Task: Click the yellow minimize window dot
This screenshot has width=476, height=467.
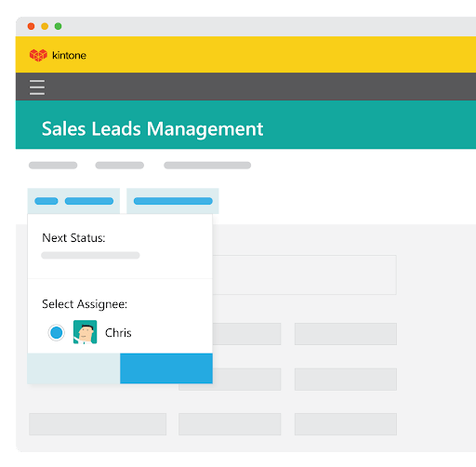Action: (45, 26)
